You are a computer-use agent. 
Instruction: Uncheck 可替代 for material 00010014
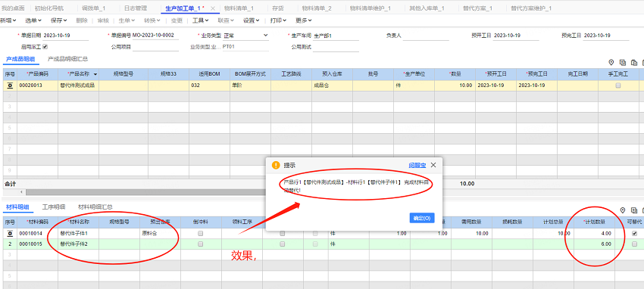pyautogui.click(x=635, y=233)
